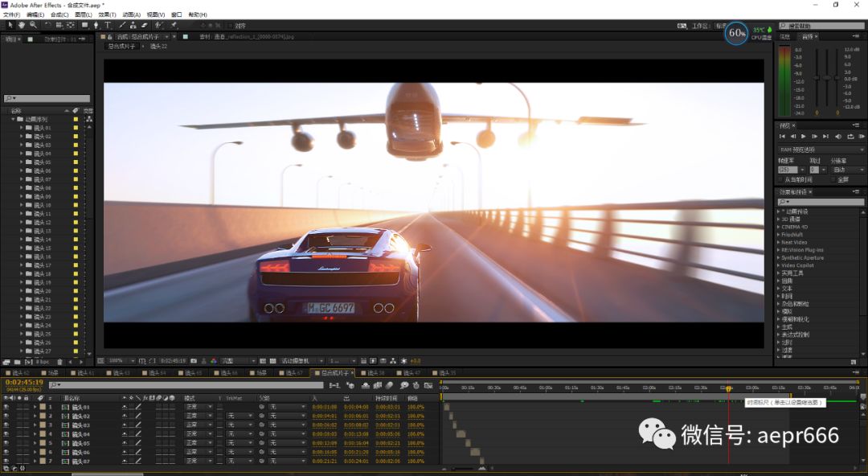
Task: Click the draft 3D icon in timeline
Action: [x=350, y=385]
